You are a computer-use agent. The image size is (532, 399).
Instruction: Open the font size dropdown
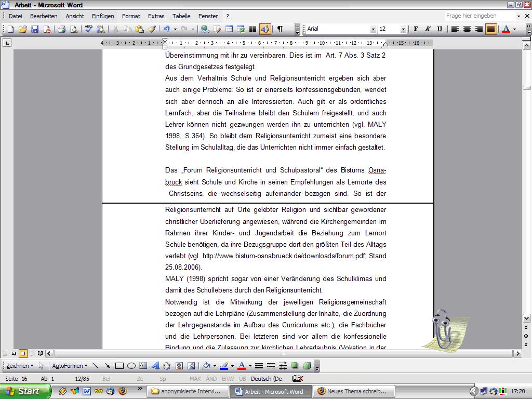[403, 29]
